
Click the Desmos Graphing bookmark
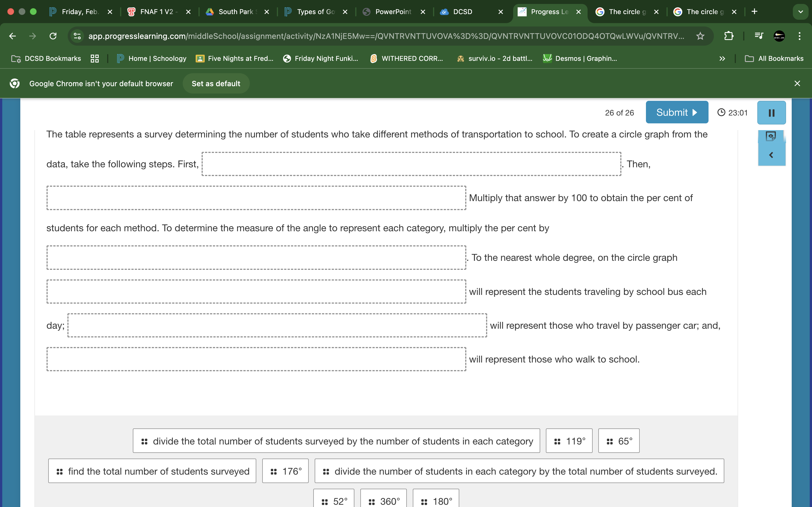(584, 58)
